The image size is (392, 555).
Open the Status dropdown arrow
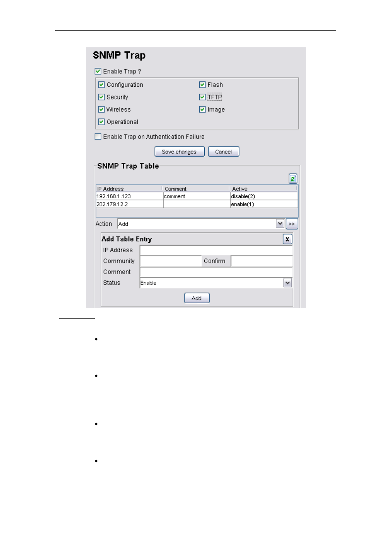click(288, 283)
